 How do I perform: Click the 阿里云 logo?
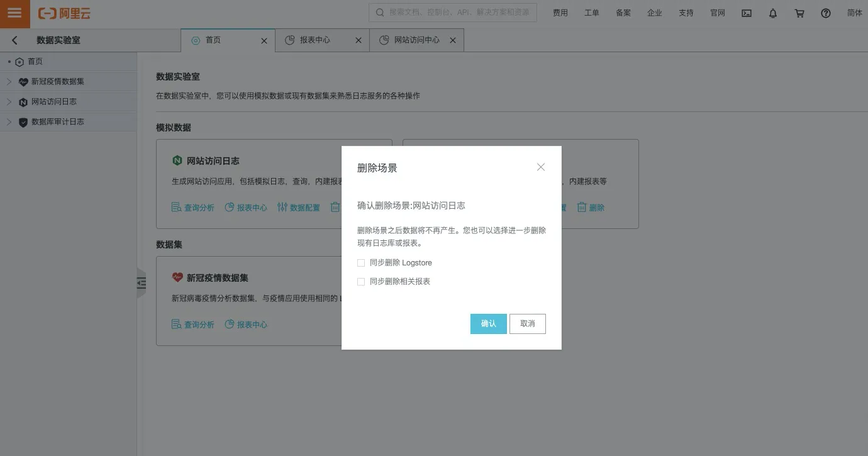point(63,13)
